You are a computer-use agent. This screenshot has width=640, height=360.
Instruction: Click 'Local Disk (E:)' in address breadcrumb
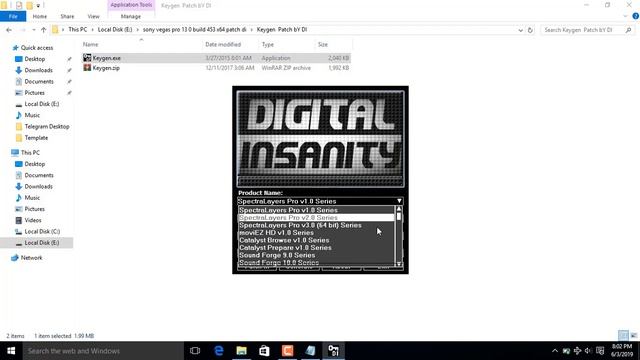(x=115, y=30)
